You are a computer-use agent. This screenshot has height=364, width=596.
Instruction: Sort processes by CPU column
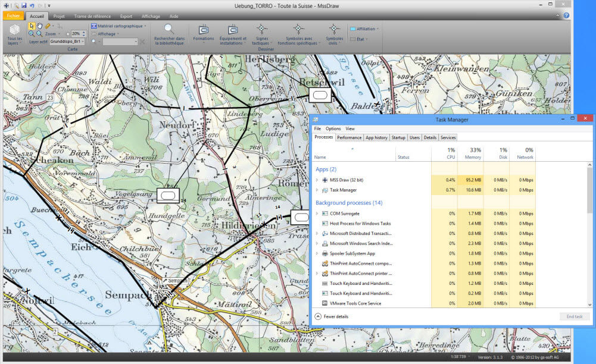click(x=444, y=153)
